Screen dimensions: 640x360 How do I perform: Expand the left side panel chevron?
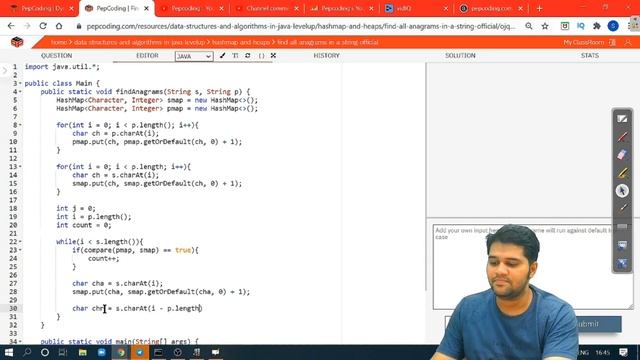click(x=4, y=71)
